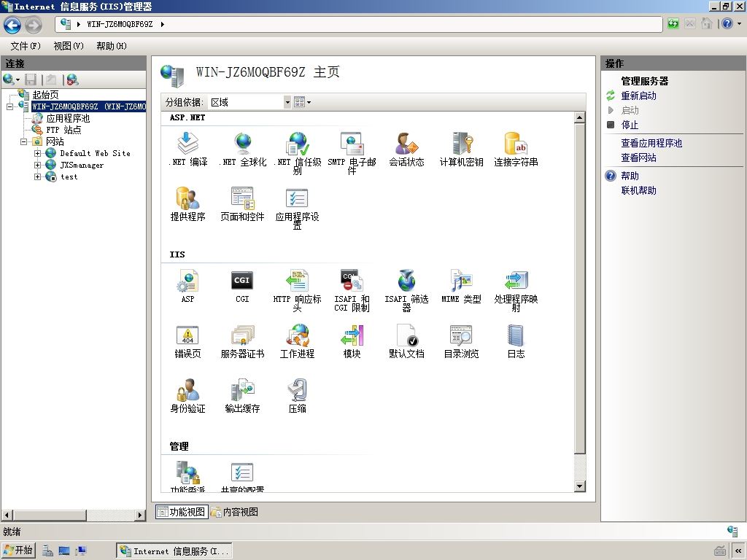This screenshot has height=560, width=747.
Task: Click the 查看网站 link
Action: 638,157
